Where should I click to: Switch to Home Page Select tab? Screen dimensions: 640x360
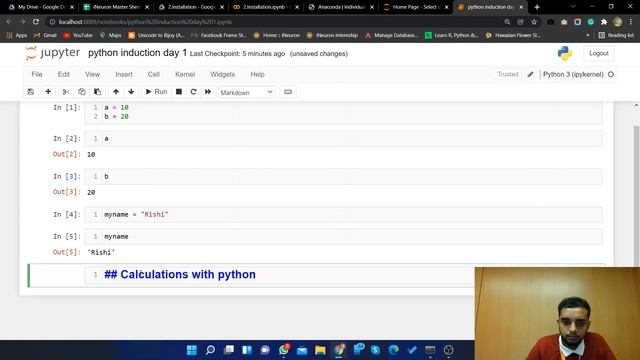(x=416, y=7)
